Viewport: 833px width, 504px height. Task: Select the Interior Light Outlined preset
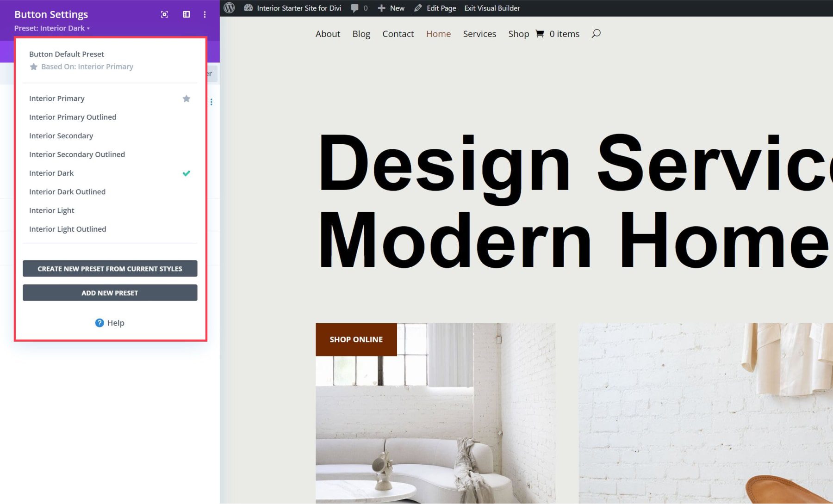pyautogui.click(x=68, y=229)
